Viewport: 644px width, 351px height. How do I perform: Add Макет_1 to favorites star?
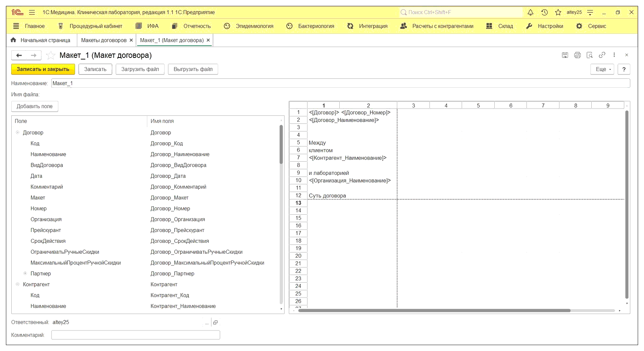click(51, 55)
